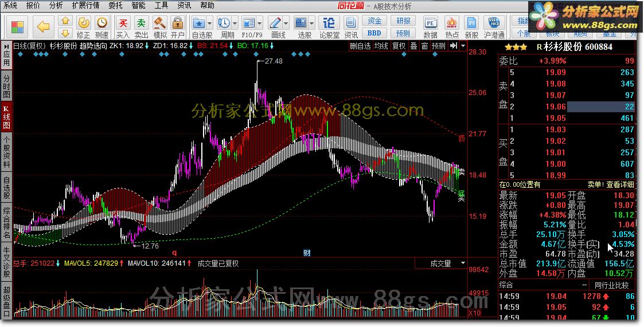
Task: Open the 资讯 news document icon
Action: click(351, 27)
